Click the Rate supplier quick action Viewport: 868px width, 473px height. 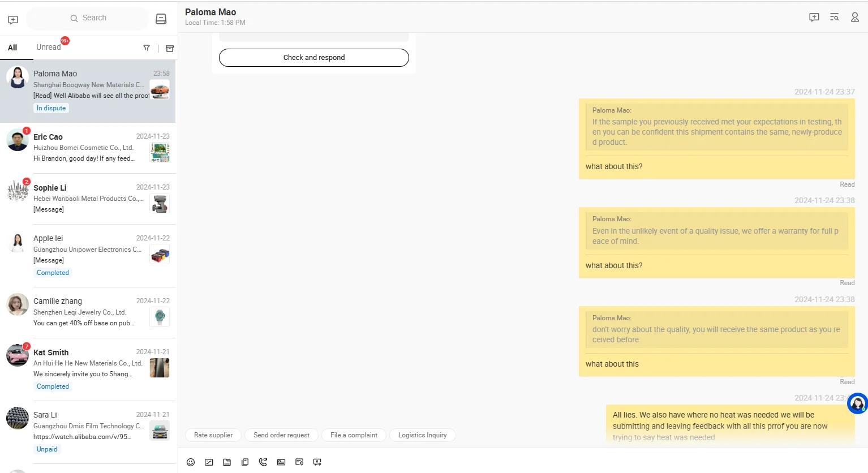pos(213,435)
